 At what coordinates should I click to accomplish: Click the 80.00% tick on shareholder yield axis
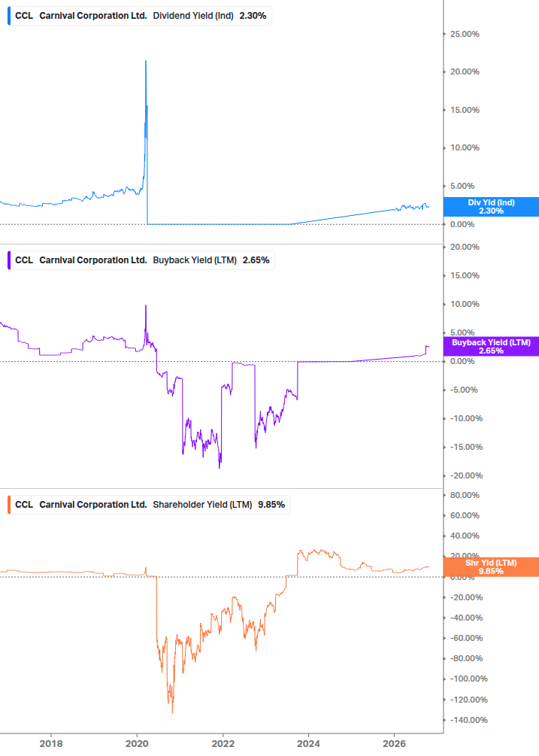(x=465, y=495)
